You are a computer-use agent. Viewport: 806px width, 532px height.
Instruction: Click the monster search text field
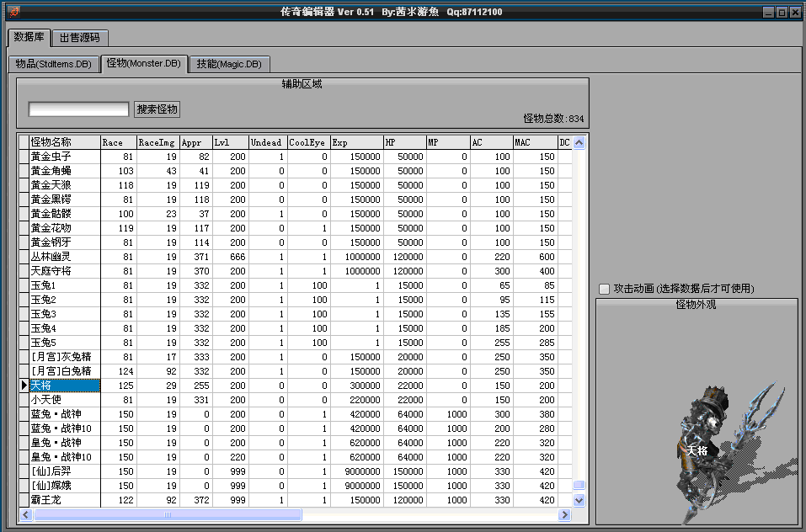78,109
